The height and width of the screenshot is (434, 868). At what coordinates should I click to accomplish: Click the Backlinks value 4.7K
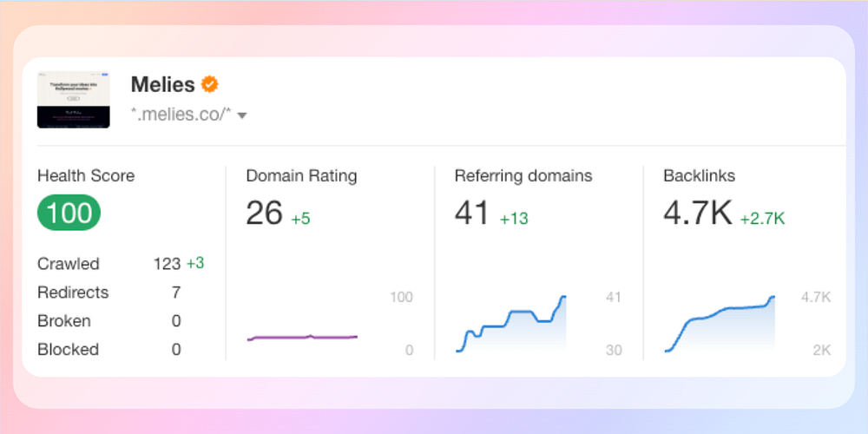click(x=698, y=214)
